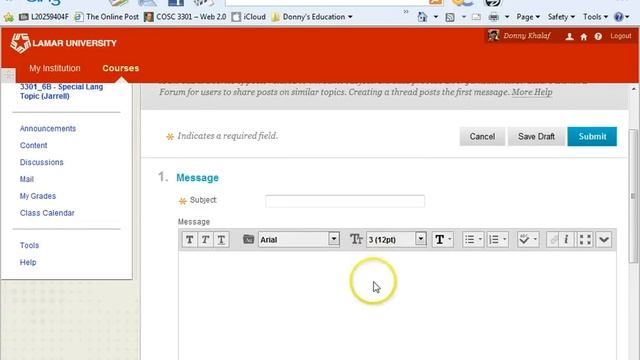Open the browser Tools menu

pos(595,17)
